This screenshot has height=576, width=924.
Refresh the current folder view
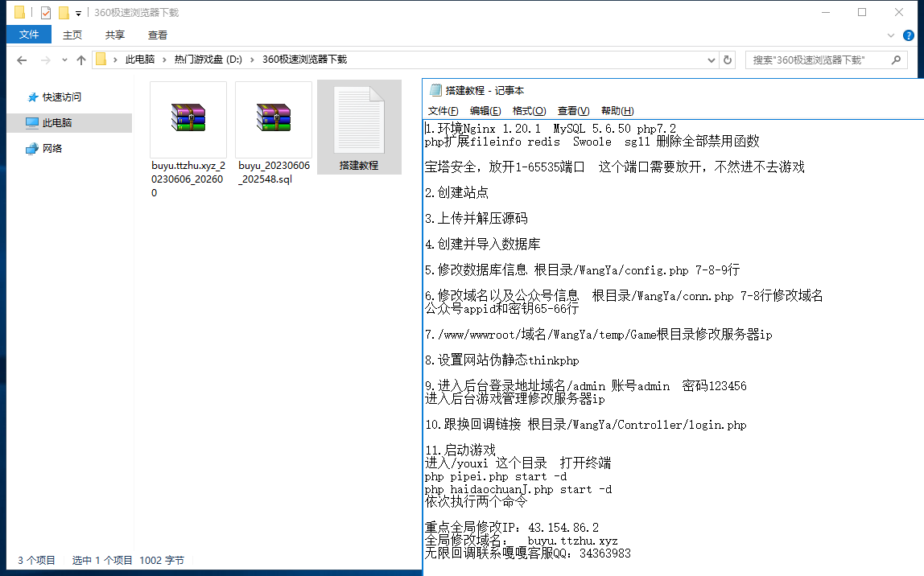(728, 60)
